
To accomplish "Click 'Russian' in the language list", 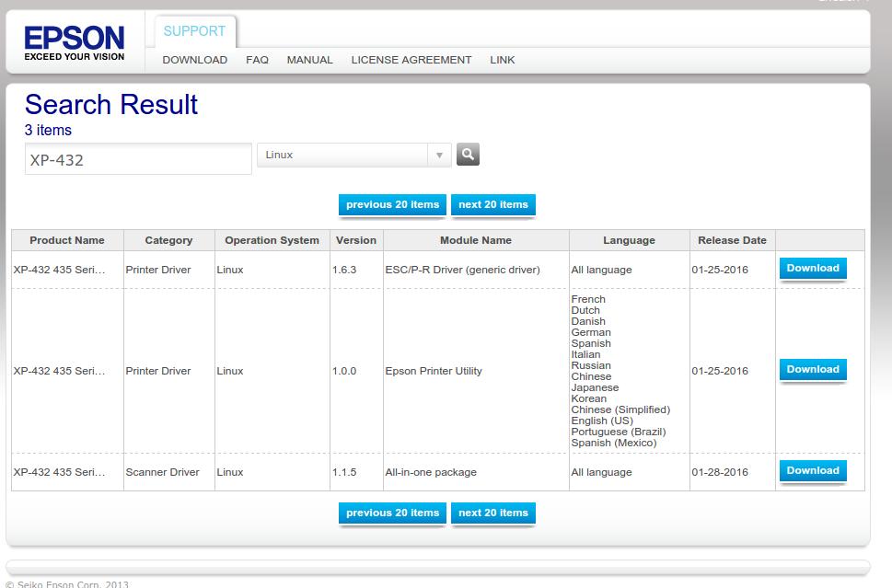I will pos(591,365).
